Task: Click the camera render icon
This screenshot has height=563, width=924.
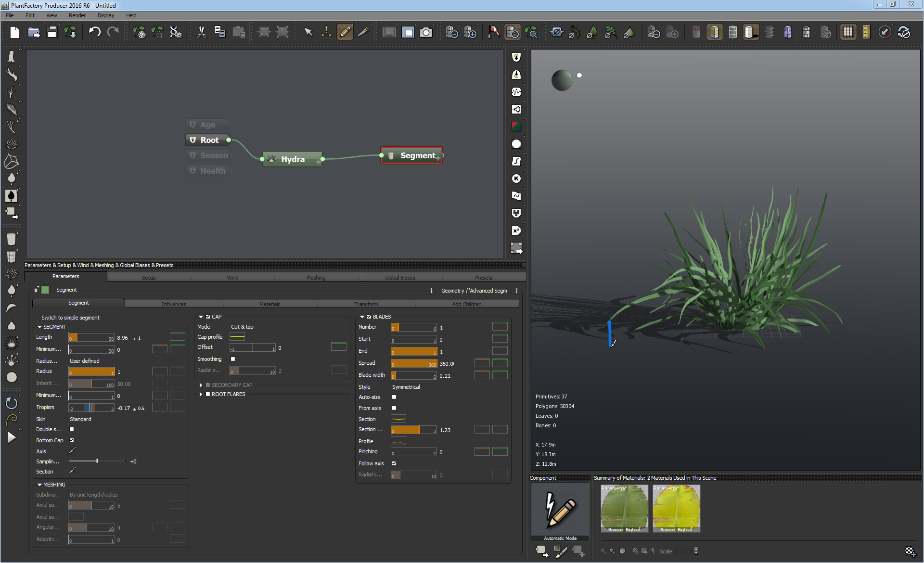Action: 425,32
